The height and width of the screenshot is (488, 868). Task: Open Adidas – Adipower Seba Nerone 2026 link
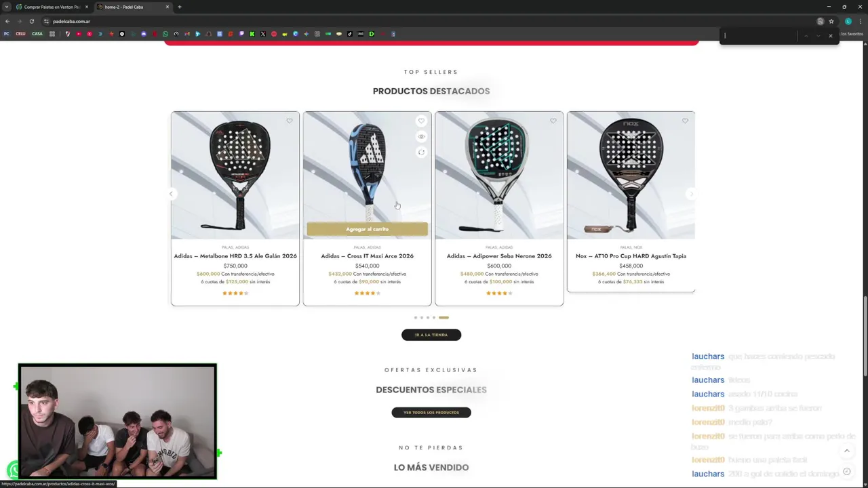point(499,256)
